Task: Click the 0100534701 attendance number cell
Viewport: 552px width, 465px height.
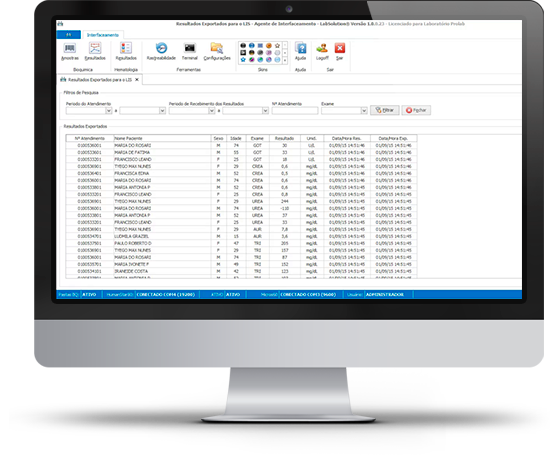Action: 89,236
